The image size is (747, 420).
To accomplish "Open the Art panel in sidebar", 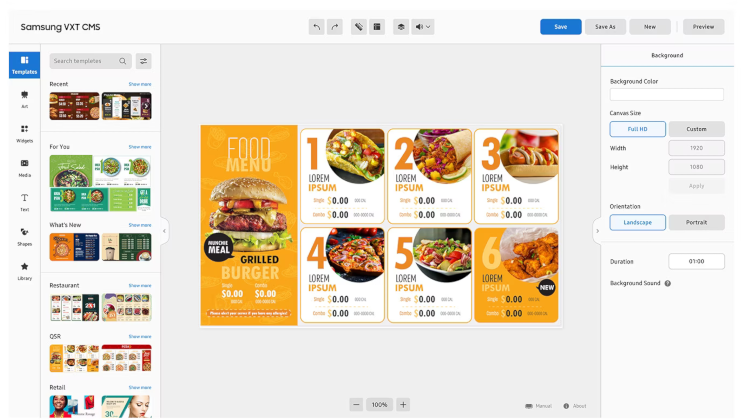I will [24, 99].
